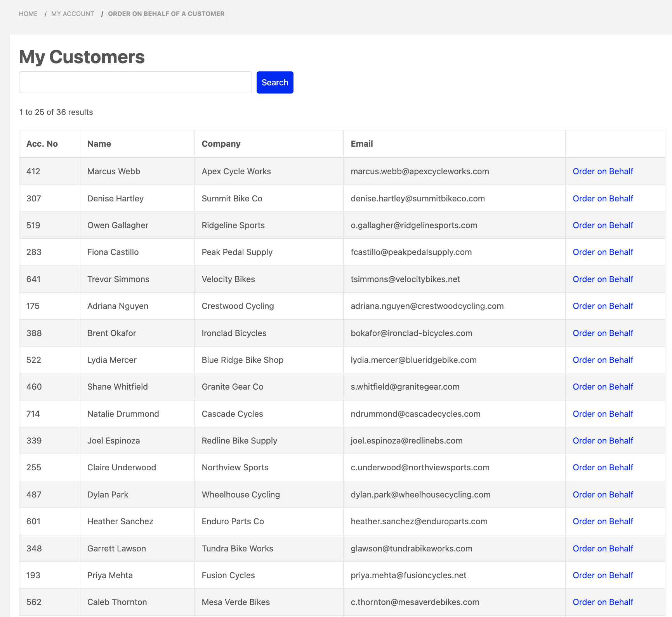Order on behalf of Lydia Mercer
The height and width of the screenshot is (617, 672).
point(603,360)
